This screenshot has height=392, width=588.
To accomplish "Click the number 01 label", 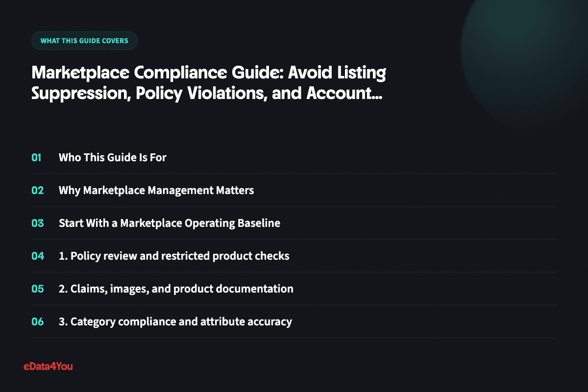I will (x=37, y=158).
